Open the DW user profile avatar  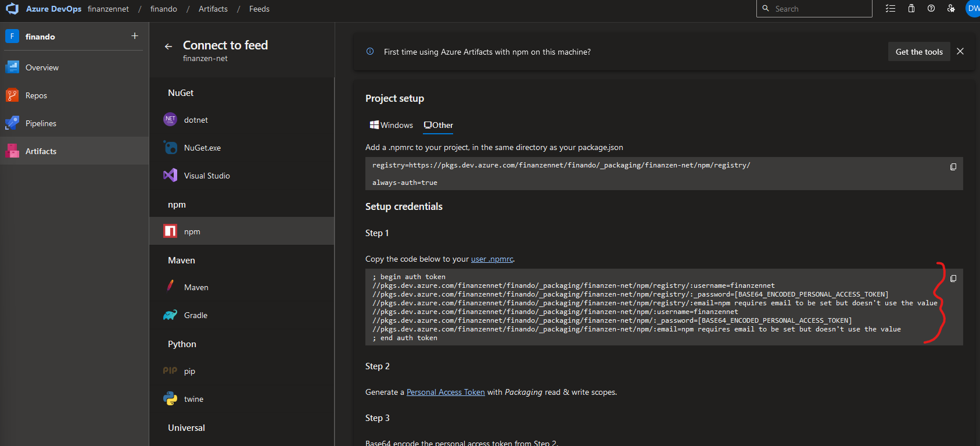[x=973, y=9]
